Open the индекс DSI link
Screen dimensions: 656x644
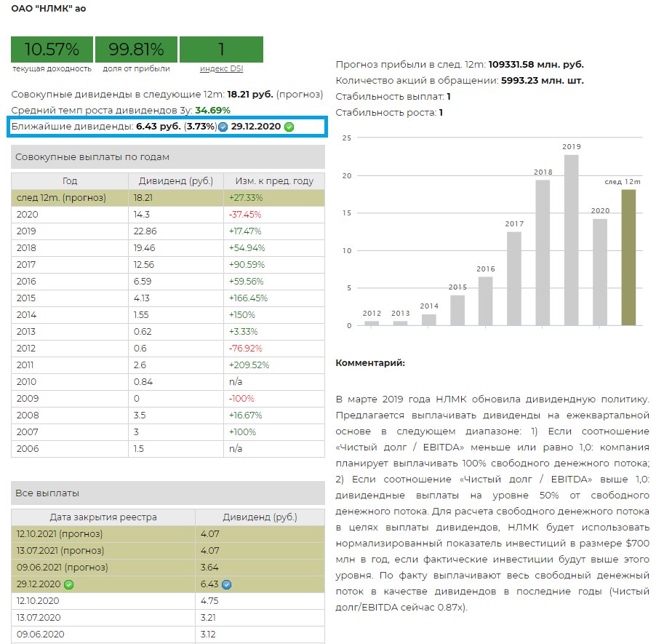(221, 68)
